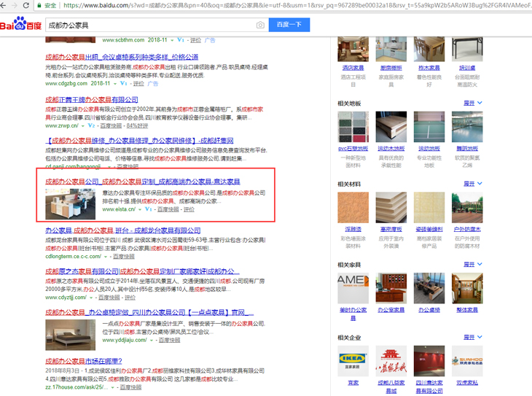Click the office desk thumbnail in eista result

pyautogui.click(x=70, y=203)
